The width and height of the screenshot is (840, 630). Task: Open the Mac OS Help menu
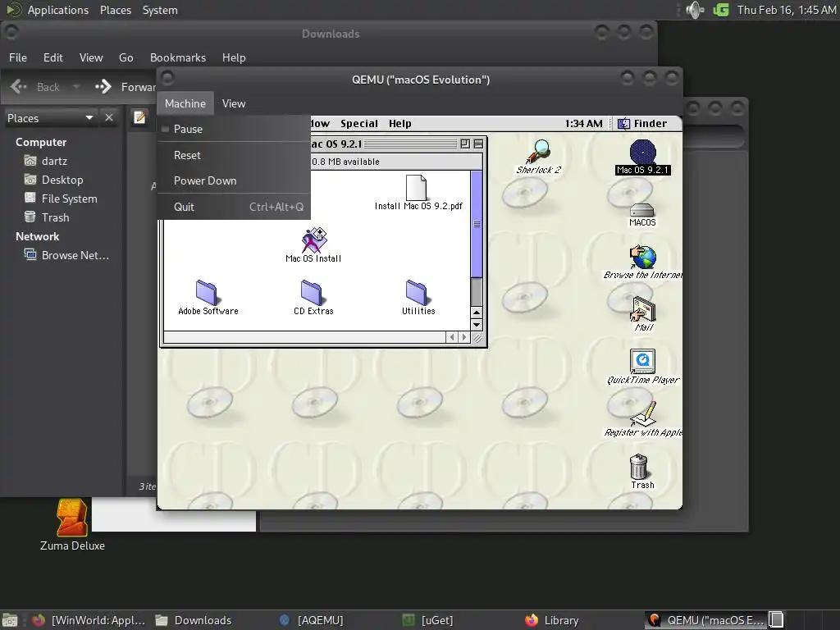tap(400, 124)
